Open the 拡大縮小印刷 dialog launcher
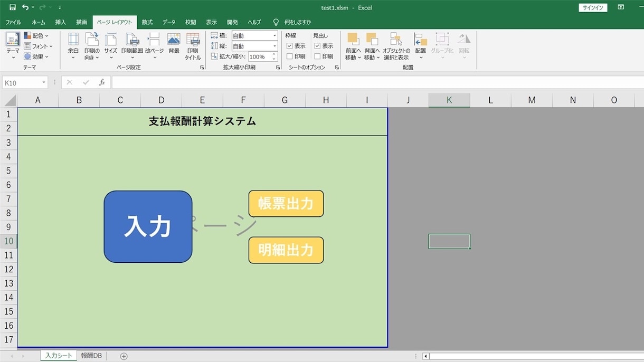Screen dimensions: 644x362 point(278,68)
